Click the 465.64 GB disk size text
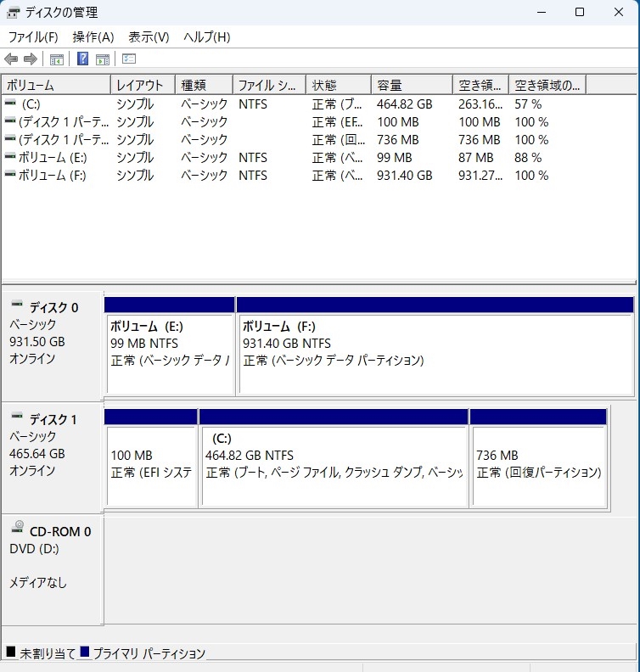 coord(37,453)
